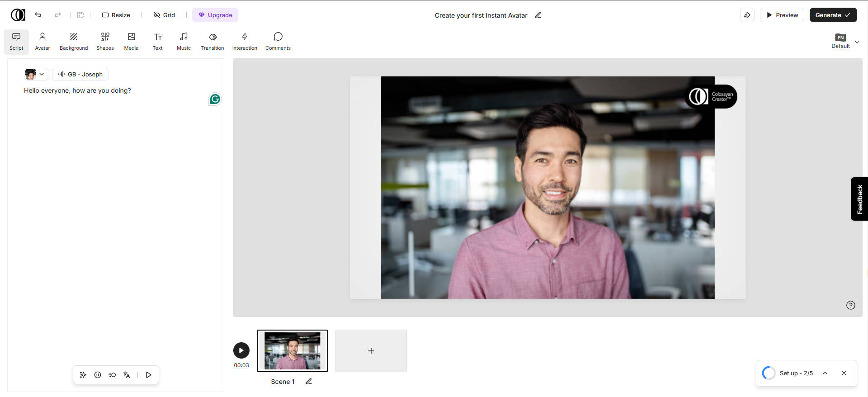
Task: Open the Media tab
Action: 131,41
